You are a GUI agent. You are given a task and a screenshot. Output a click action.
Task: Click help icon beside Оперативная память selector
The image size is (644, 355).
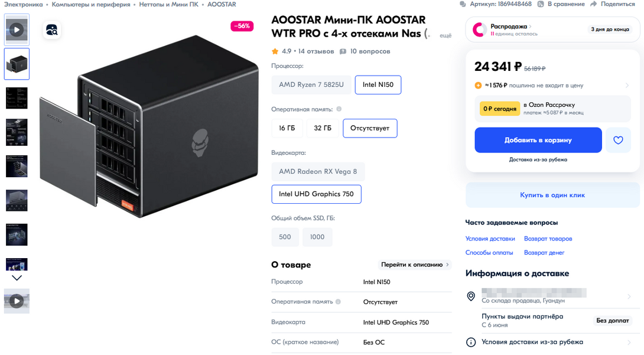[339, 109]
